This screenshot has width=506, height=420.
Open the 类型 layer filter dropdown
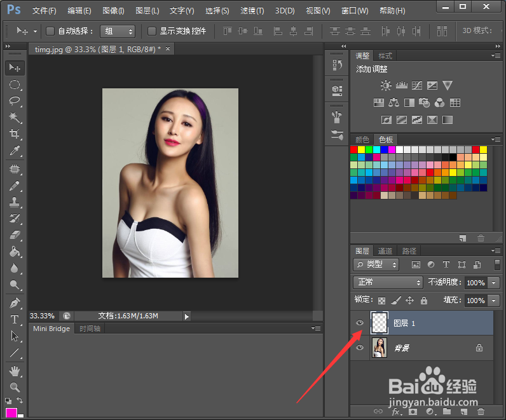[x=376, y=264]
